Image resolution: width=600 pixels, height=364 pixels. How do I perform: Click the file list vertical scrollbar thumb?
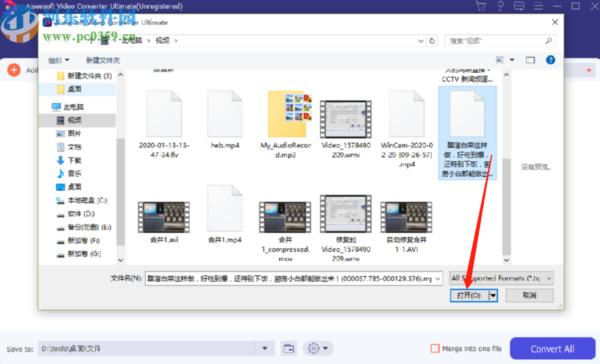pos(506,206)
